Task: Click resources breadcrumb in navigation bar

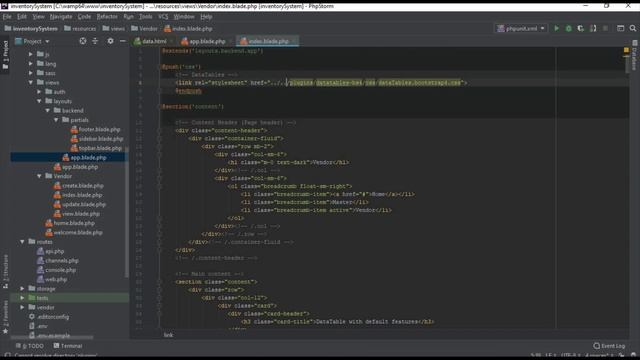Action: [x=80, y=29]
